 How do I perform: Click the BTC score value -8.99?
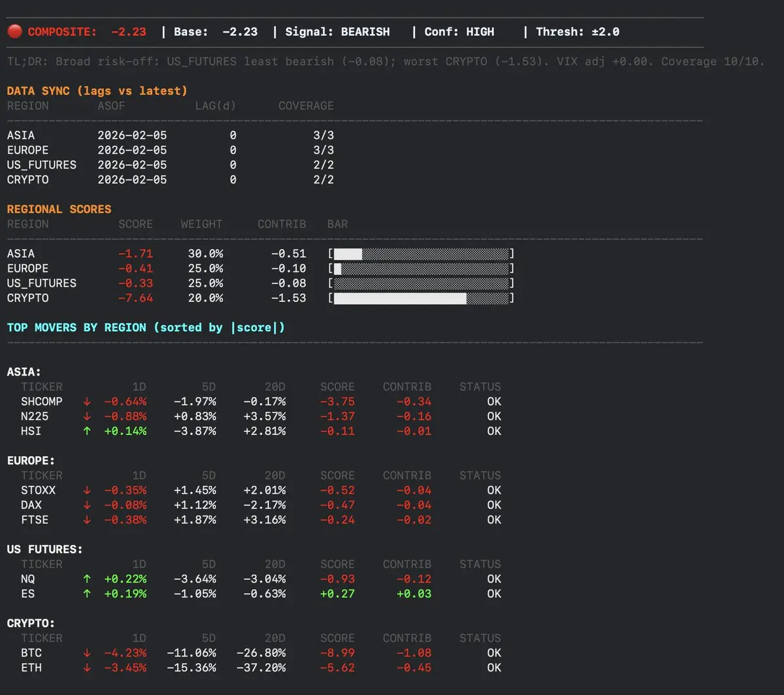[x=337, y=653]
